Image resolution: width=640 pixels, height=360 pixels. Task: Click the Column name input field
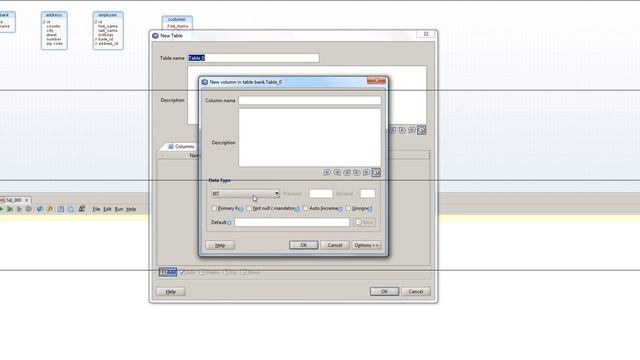310,100
